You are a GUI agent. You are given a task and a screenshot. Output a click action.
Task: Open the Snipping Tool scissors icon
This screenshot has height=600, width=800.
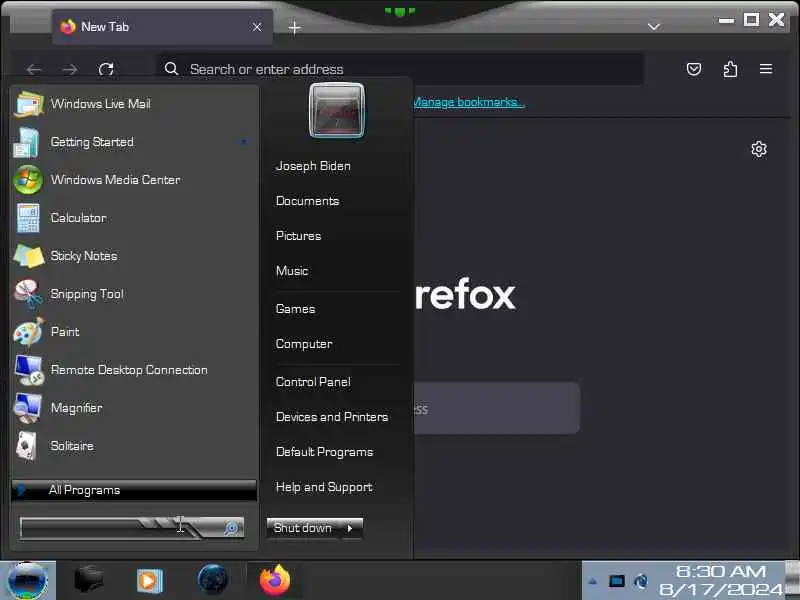(29, 294)
